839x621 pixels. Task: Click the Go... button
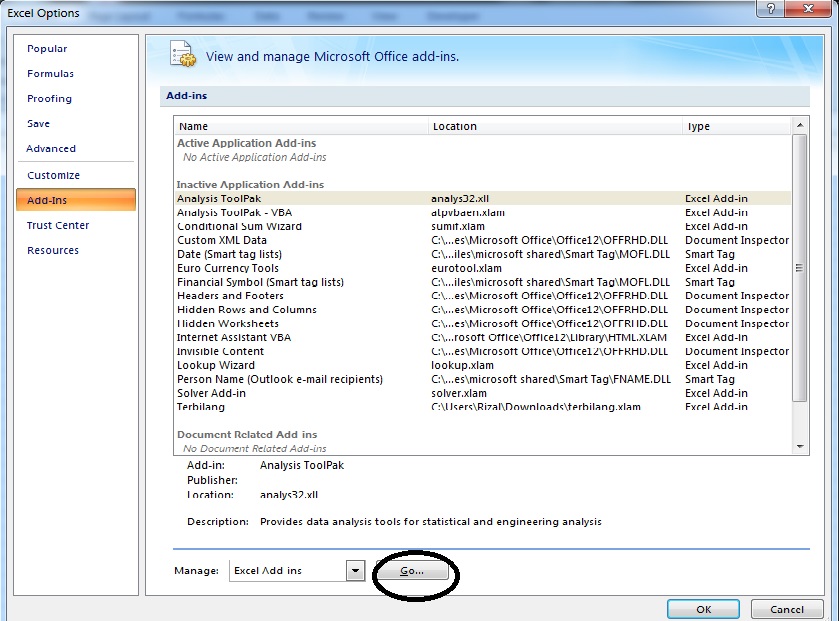(412, 571)
